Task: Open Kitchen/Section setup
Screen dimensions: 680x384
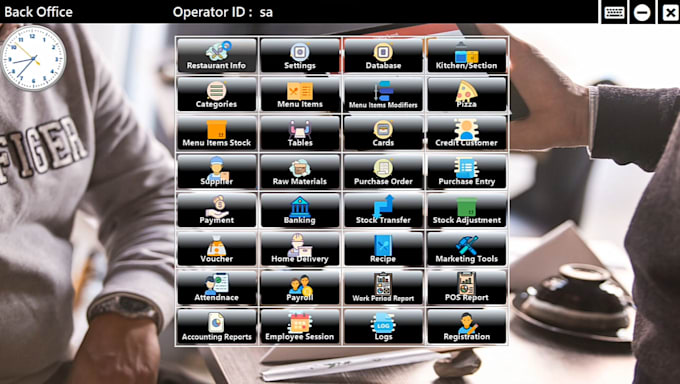Action: 467,56
